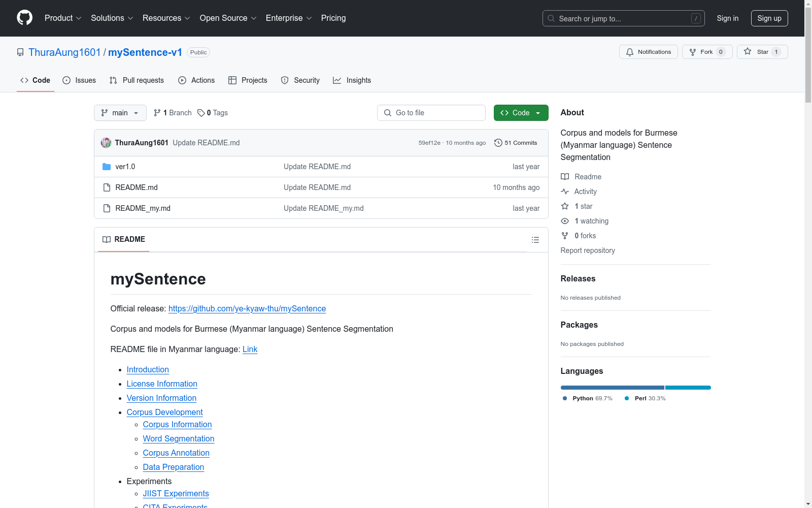Expand the Enterprise menu
The image size is (812, 508).
coord(289,18)
